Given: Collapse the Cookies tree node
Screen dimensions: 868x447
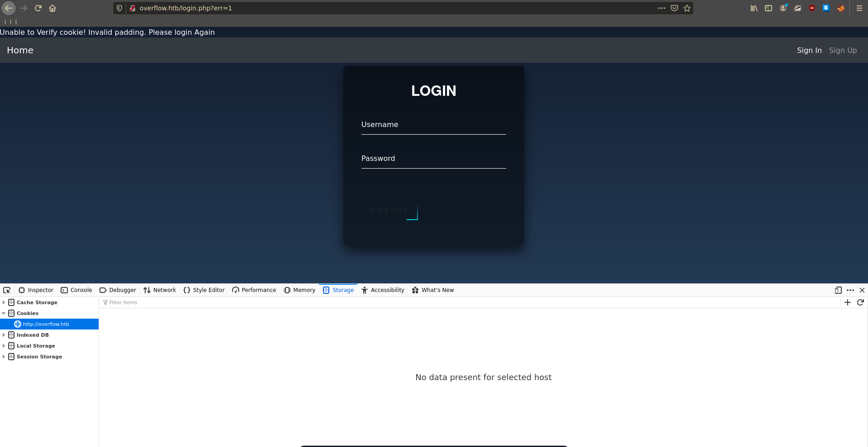Looking at the screenshot, I should coord(4,313).
